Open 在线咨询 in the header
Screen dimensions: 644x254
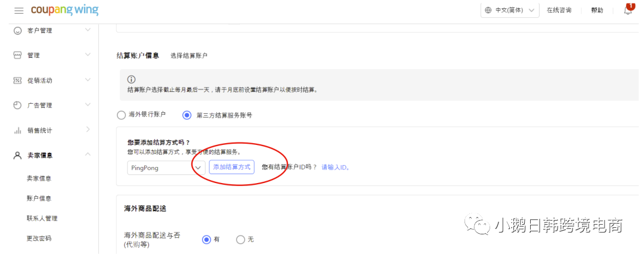(x=559, y=10)
